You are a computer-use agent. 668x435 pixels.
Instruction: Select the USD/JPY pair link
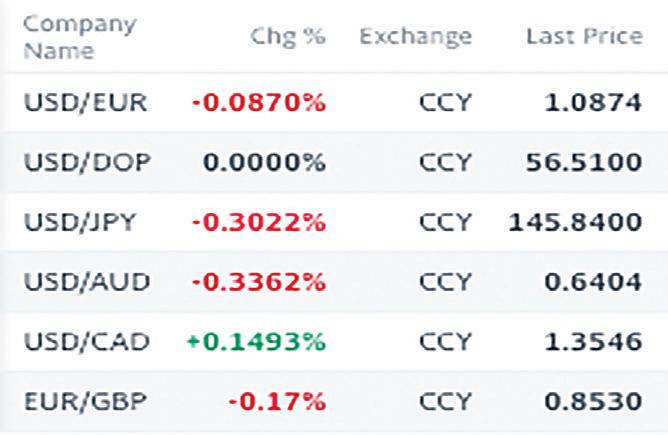(80, 222)
